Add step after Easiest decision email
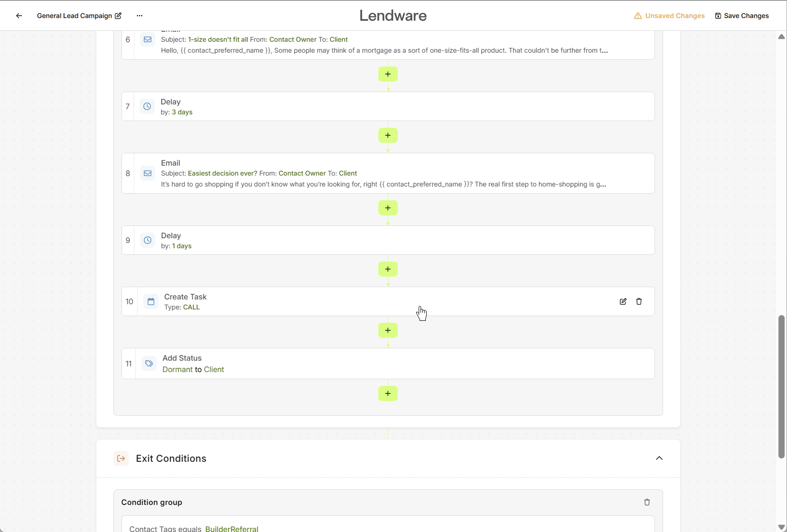Image resolution: width=787 pixels, height=532 pixels. [388, 208]
